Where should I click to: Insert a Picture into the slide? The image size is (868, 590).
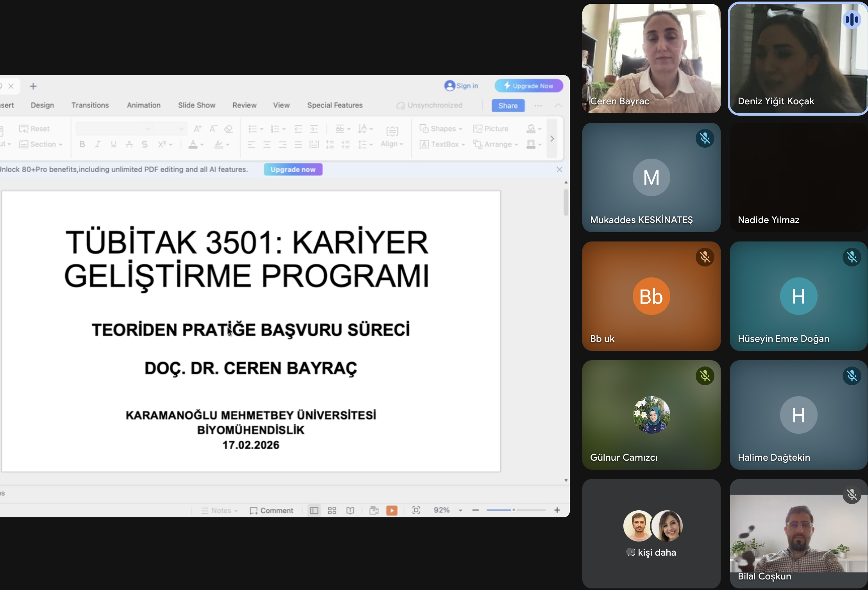(x=491, y=128)
